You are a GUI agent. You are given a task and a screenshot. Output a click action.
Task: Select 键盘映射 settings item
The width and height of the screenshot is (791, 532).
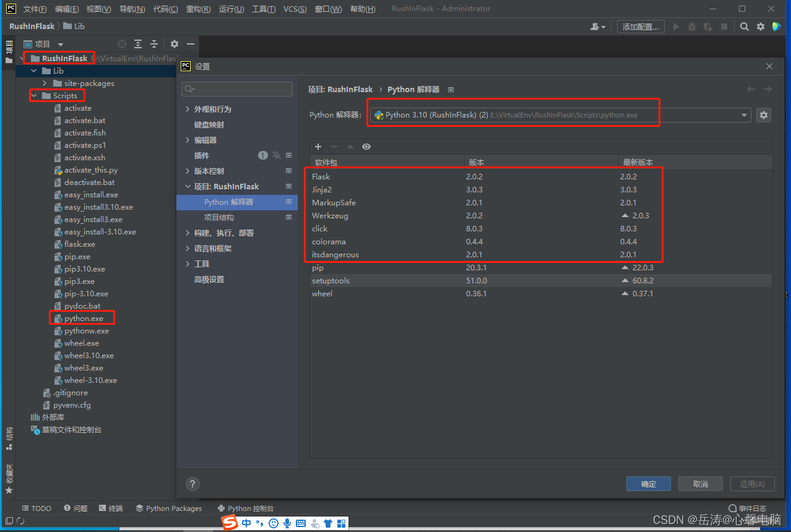[209, 124]
